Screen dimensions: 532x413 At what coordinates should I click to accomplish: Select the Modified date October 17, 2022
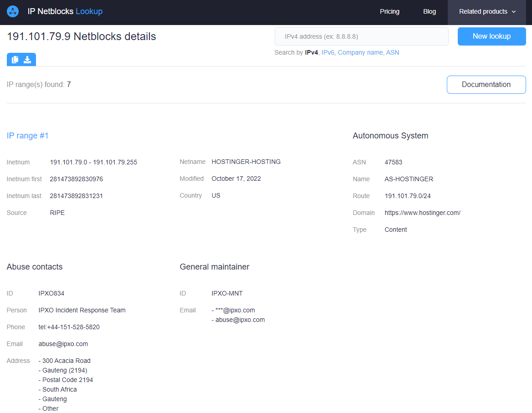(x=236, y=178)
